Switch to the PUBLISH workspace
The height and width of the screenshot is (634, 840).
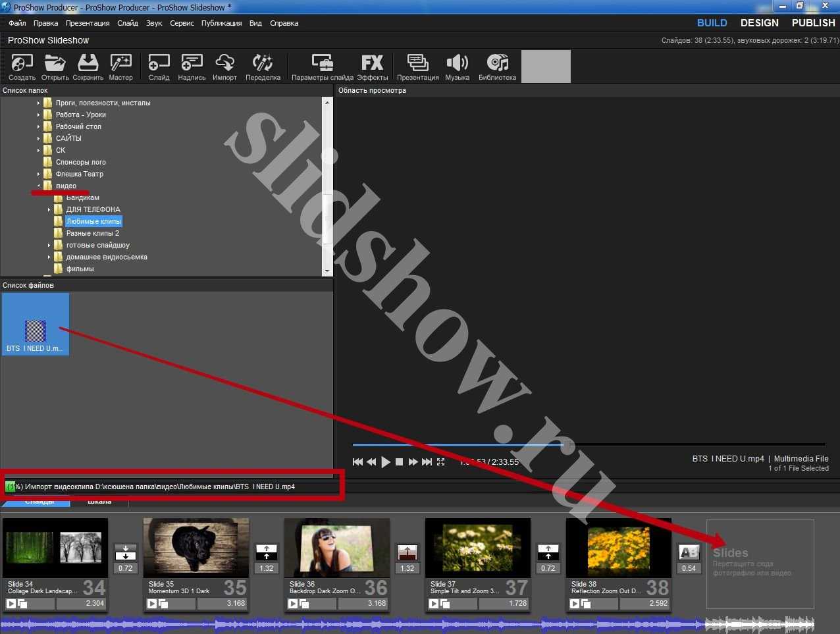pyautogui.click(x=813, y=23)
